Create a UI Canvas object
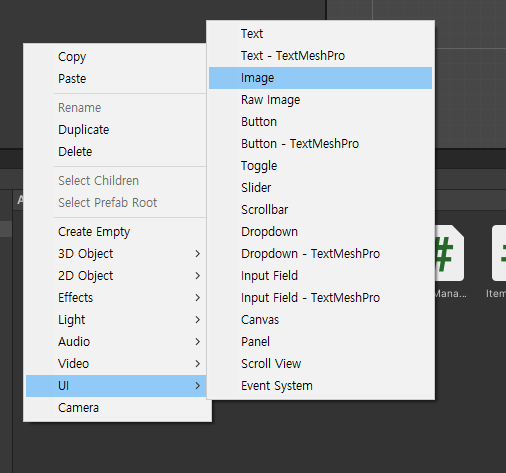Screen dimensions: 506x473 tap(320, 320)
